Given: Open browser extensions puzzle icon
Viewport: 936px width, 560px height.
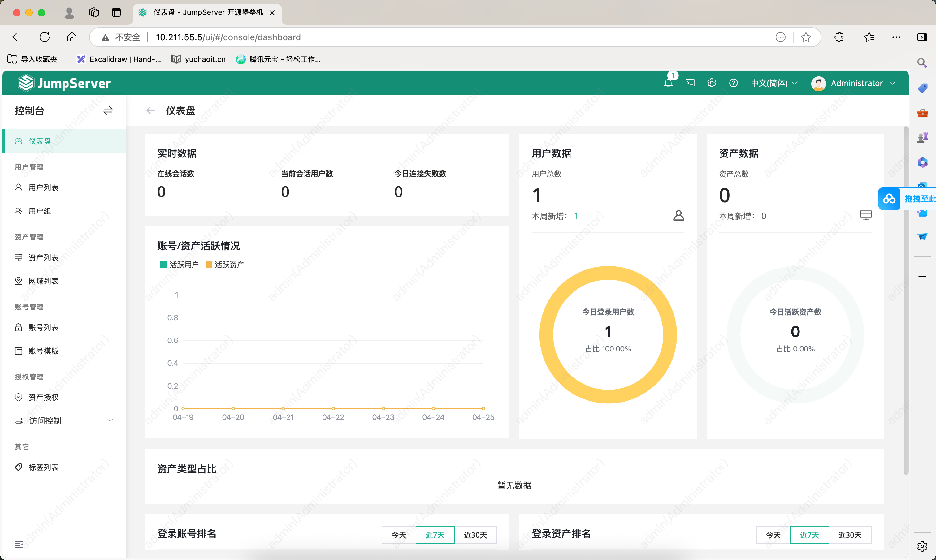Looking at the screenshot, I should click(x=838, y=37).
